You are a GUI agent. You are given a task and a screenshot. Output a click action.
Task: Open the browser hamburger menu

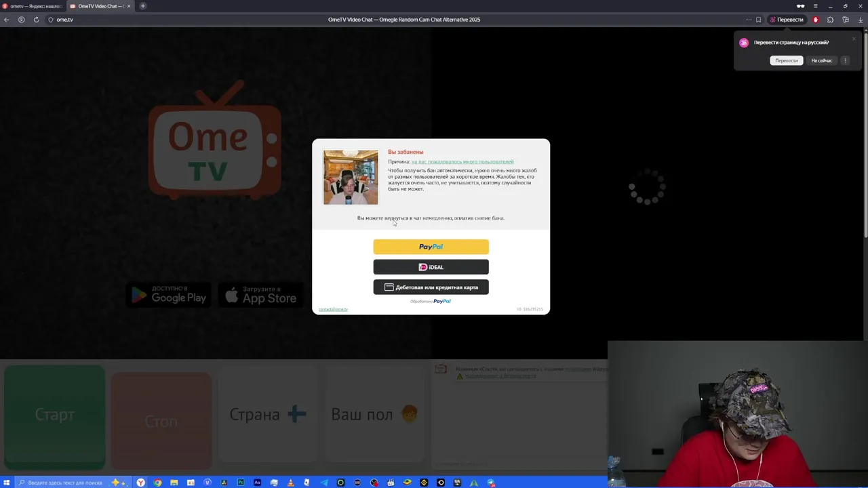[x=815, y=6]
